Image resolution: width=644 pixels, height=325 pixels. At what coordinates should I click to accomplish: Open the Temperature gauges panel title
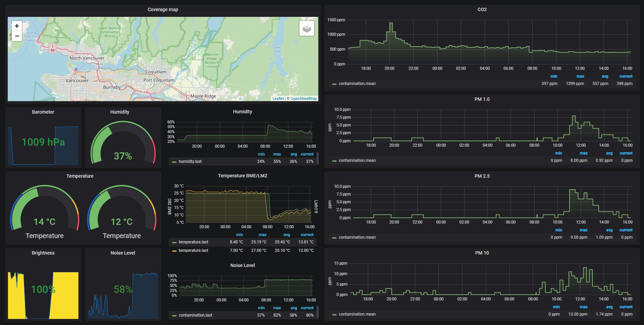click(80, 176)
